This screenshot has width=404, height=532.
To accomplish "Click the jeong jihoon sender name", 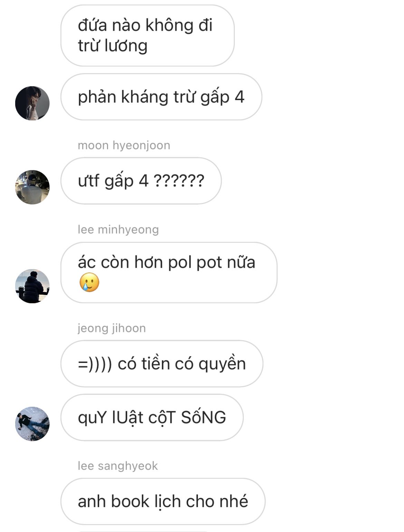I will pyautogui.click(x=112, y=328).
